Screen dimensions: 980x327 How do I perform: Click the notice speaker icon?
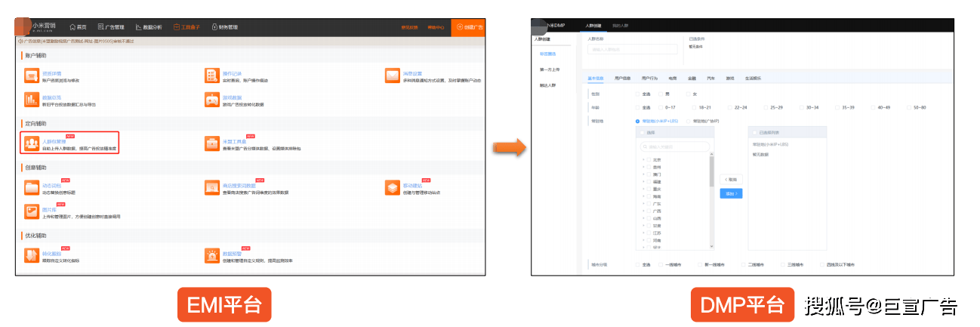point(20,41)
